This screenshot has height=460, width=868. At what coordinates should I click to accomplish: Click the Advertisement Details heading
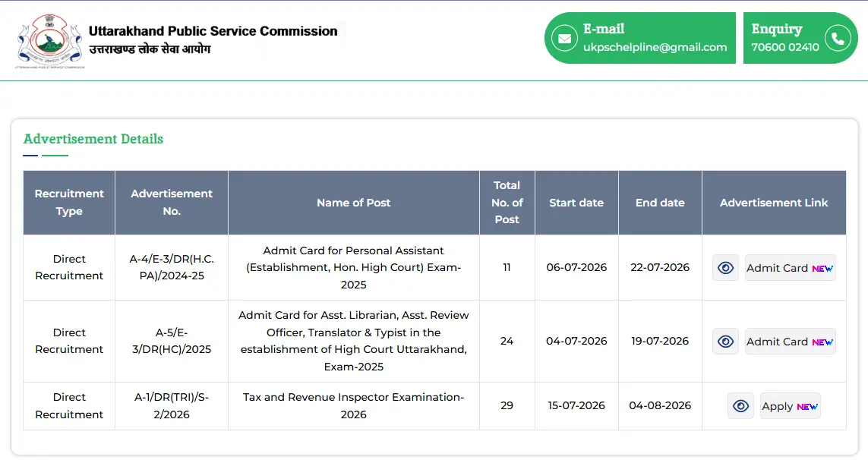click(x=93, y=139)
